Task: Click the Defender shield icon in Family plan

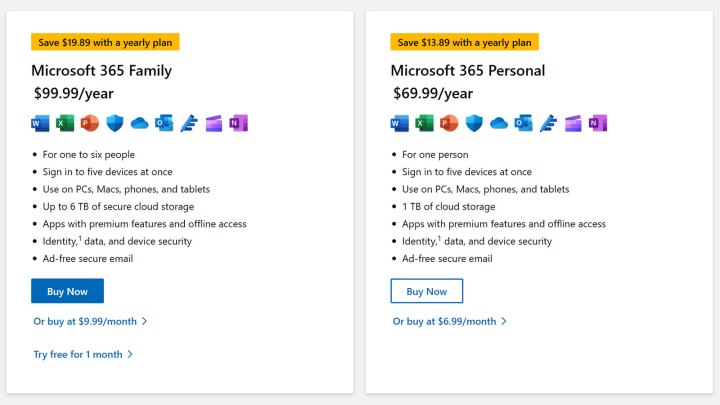Action: point(115,123)
